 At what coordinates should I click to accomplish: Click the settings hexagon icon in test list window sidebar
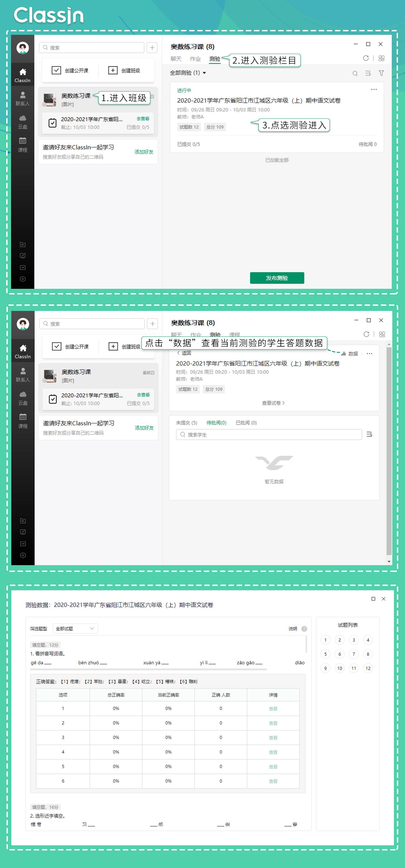point(23,279)
